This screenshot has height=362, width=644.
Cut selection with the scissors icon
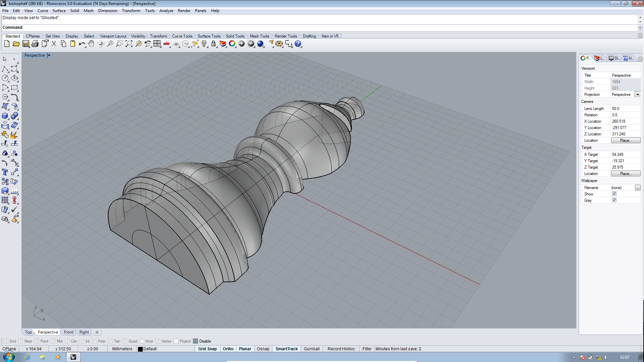click(54, 44)
